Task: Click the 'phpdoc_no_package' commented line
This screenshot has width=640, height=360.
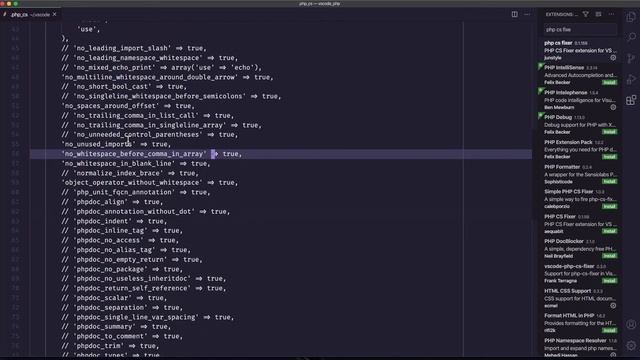Action: click(122, 269)
